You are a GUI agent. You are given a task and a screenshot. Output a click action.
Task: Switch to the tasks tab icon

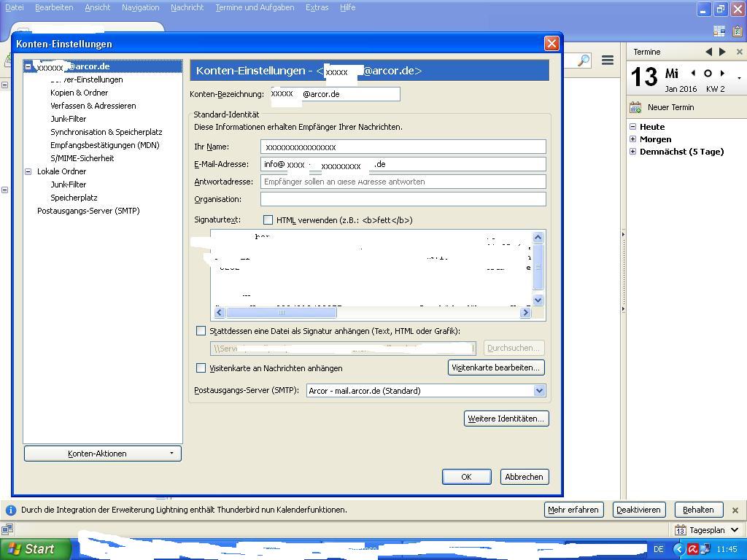(737, 31)
